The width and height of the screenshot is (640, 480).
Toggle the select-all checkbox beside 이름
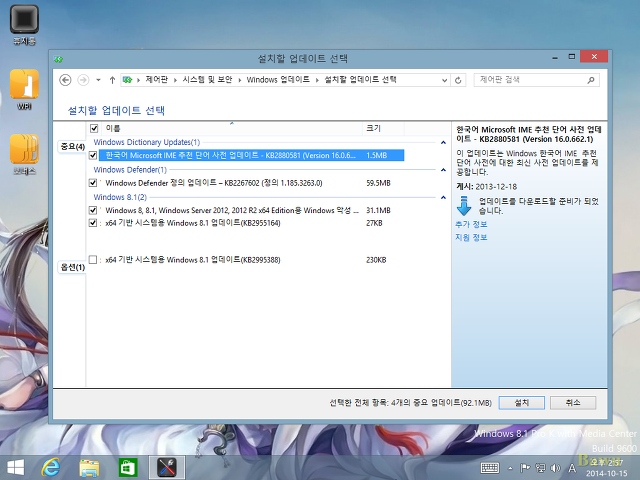pos(94,129)
